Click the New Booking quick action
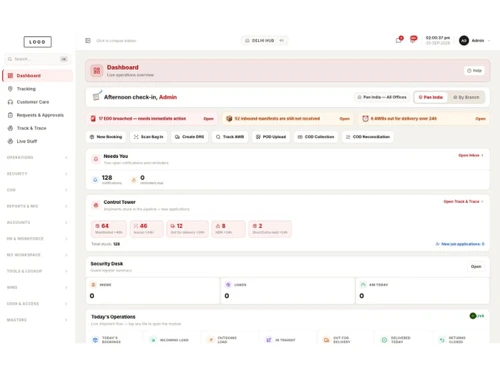Image resolution: width=500 pixels, height=375 pixels. 106,137
